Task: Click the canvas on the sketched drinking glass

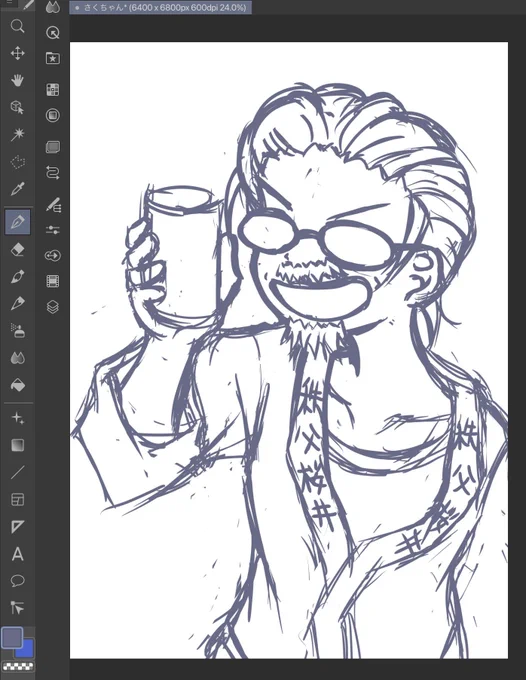Action: tap(182, 256)
